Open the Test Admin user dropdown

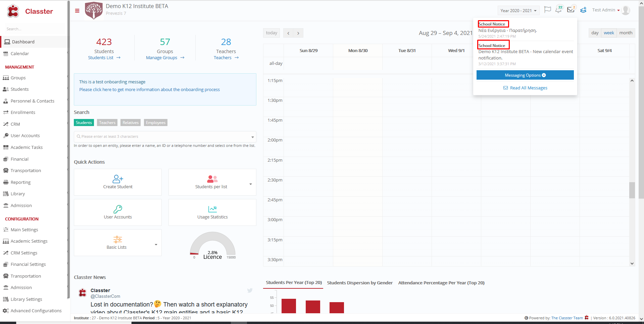[x=606, y=10]
